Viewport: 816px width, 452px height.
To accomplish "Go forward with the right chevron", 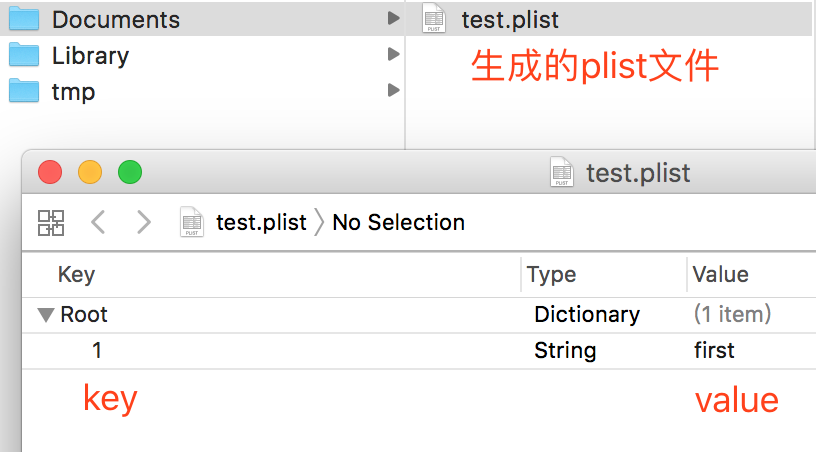I will (144, 222).
